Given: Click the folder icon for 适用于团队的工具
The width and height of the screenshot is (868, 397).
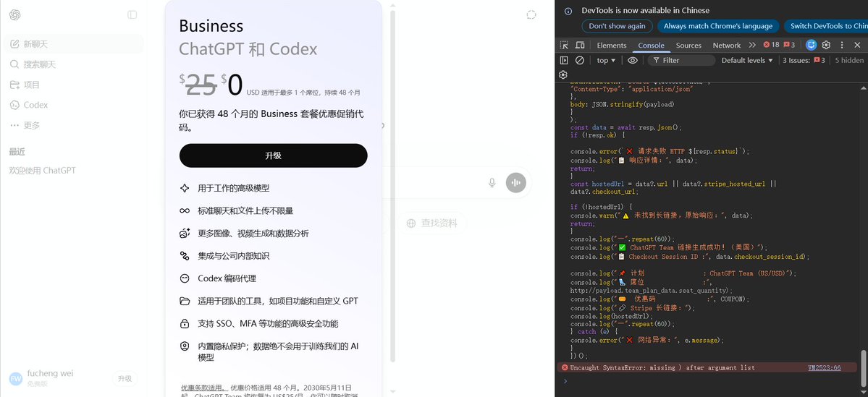Looking at the screenshot, I should [x=185, y=302].
